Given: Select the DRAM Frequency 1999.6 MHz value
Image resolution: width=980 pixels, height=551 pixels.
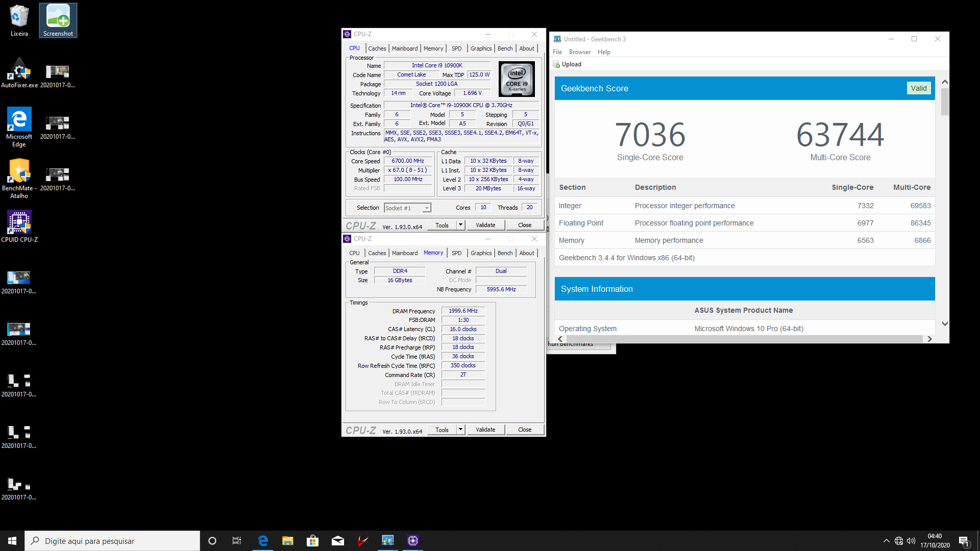Looking at the screenshot, I should point(463,311).
